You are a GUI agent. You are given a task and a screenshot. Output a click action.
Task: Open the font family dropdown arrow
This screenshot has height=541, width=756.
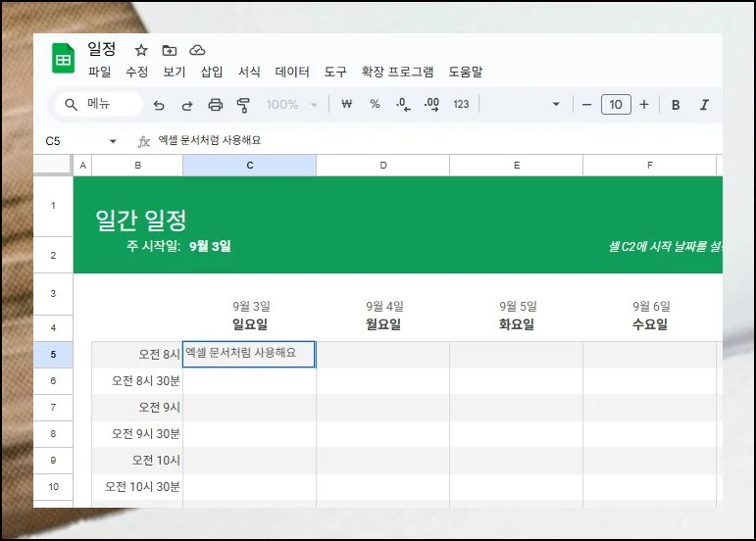coord(556,105)
